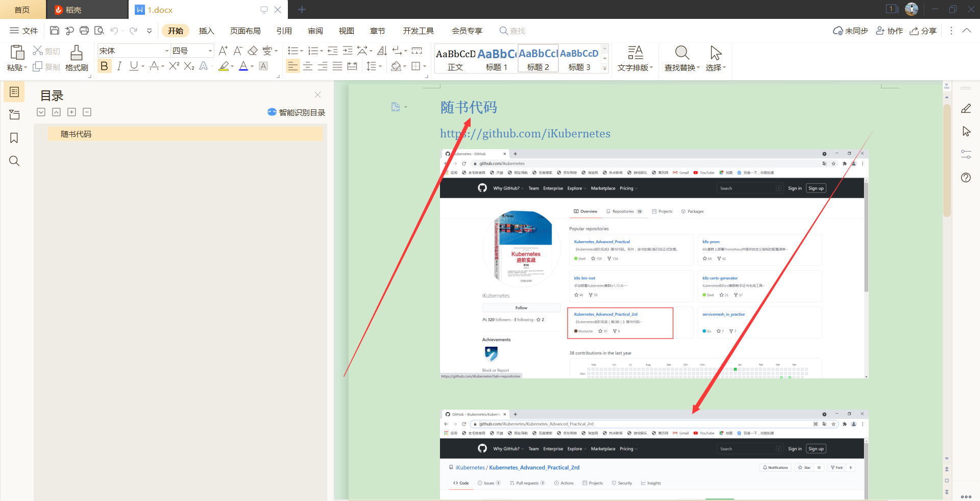Open font size 四号 dropdown

tap(210, 51)
